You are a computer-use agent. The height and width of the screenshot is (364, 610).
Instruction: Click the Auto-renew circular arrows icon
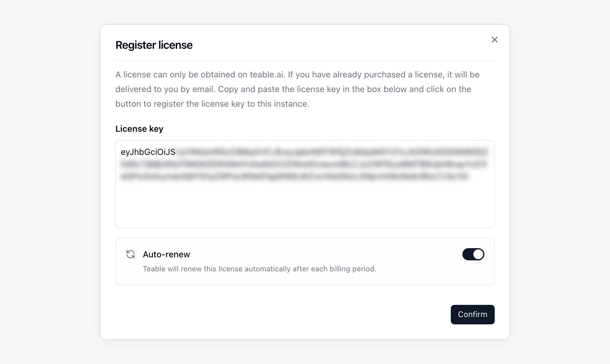click(131, 254)
